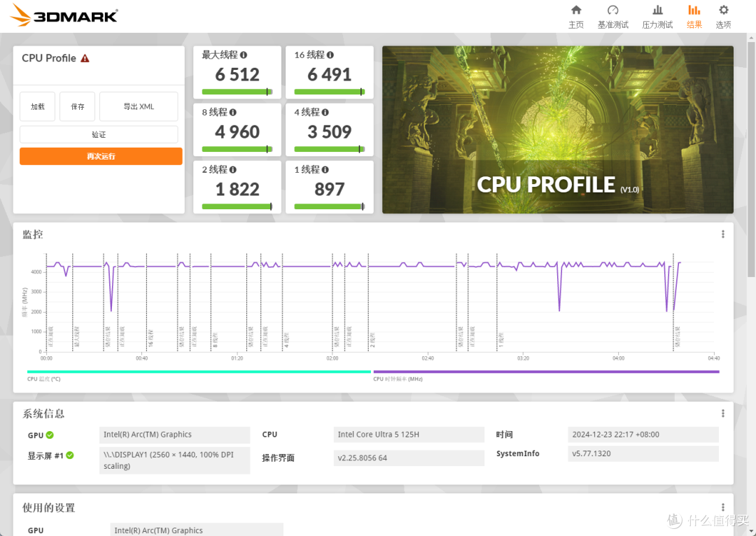
Task: Open the 使用的设置 panel three-dot menu
Action: point(722,507)
